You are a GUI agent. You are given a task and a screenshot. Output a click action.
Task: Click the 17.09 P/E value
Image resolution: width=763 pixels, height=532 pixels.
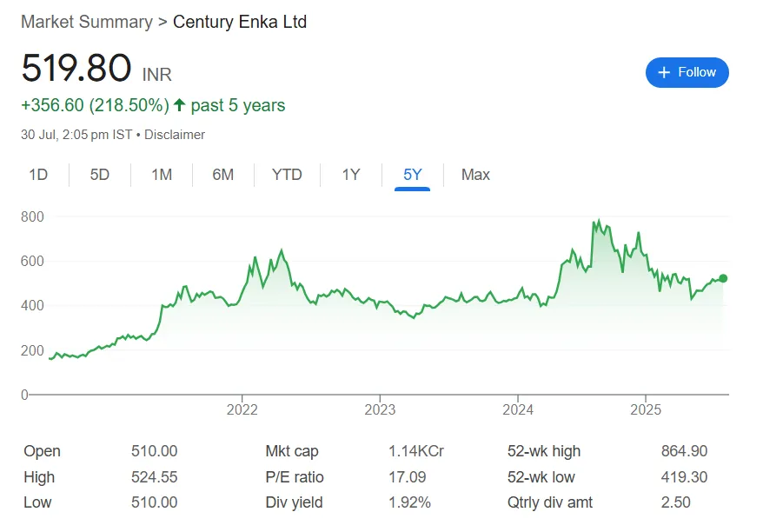coord(408,476)
